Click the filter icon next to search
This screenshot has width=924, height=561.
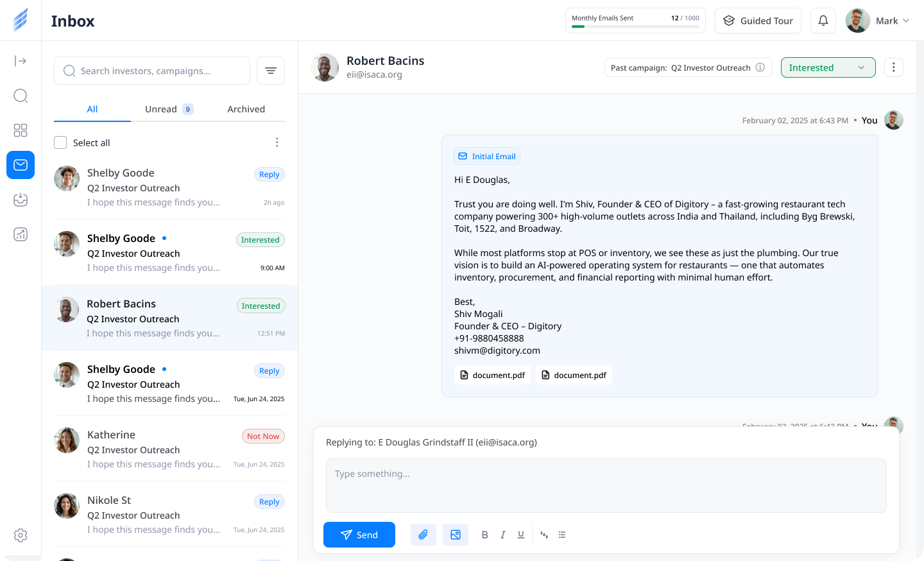click(271, 71)
